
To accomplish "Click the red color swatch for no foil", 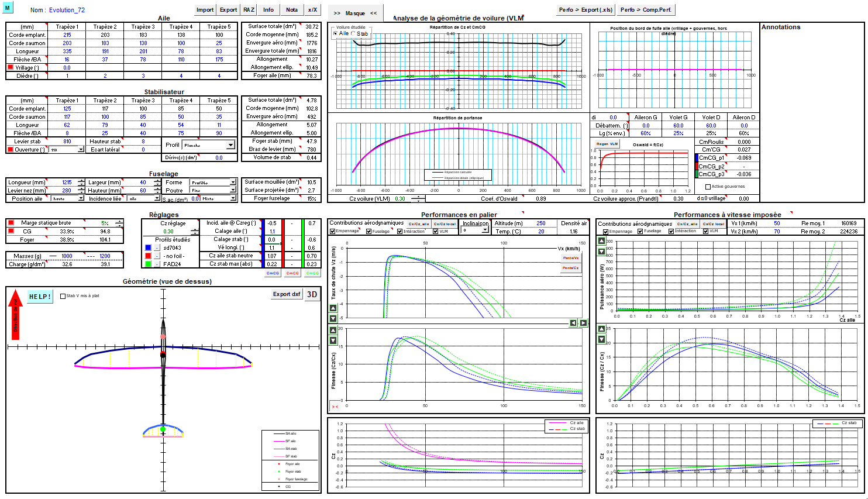I will 148,256.
